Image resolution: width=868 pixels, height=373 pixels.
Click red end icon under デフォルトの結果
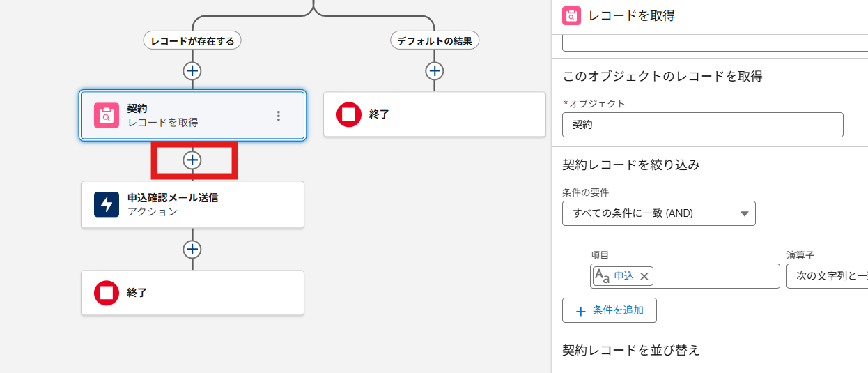click(x=349, y=114)
